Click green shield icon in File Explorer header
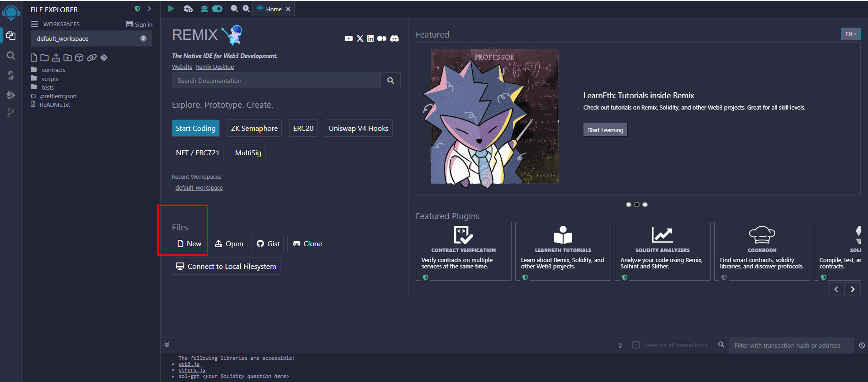 point(138,9)
